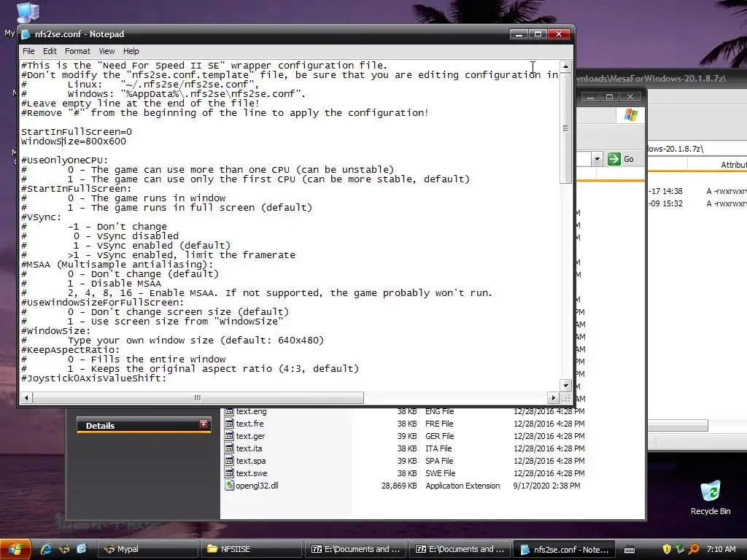The width and height of the screenshot is (747, 560).
Task: Click the text.swe file icon
Action: [x=229, y=472]
